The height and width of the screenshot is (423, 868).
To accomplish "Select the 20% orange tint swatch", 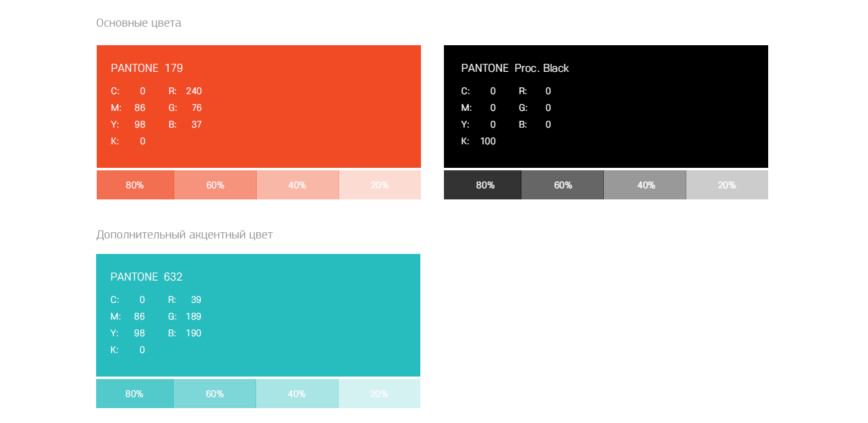I will tap(380, 185).
